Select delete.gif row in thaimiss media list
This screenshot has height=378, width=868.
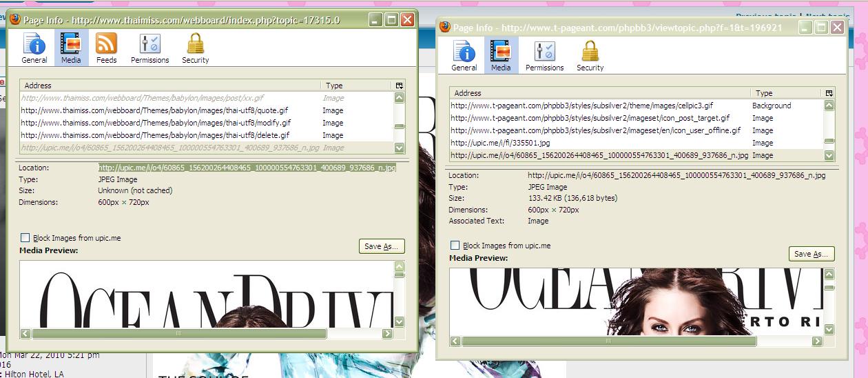click(207, 135)
